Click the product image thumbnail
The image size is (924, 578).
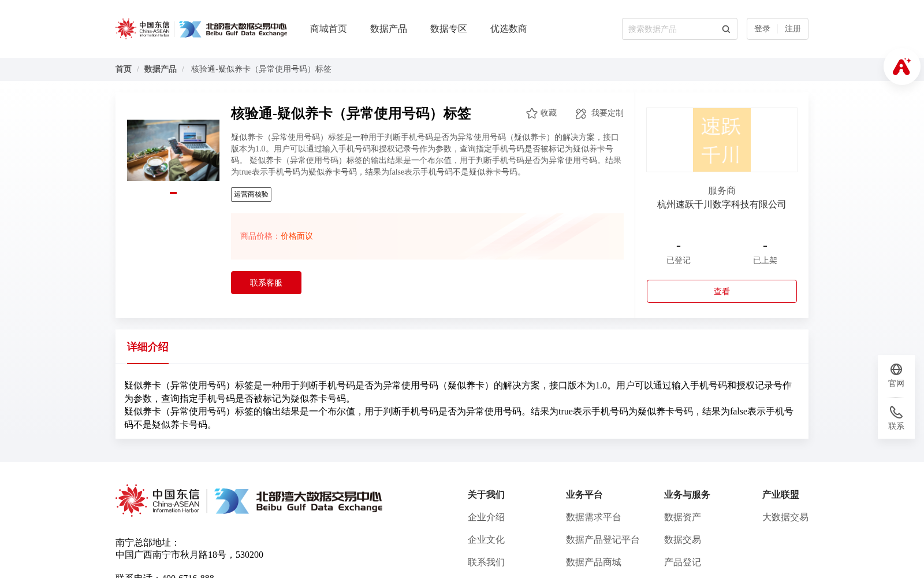[x=173, y=150]
